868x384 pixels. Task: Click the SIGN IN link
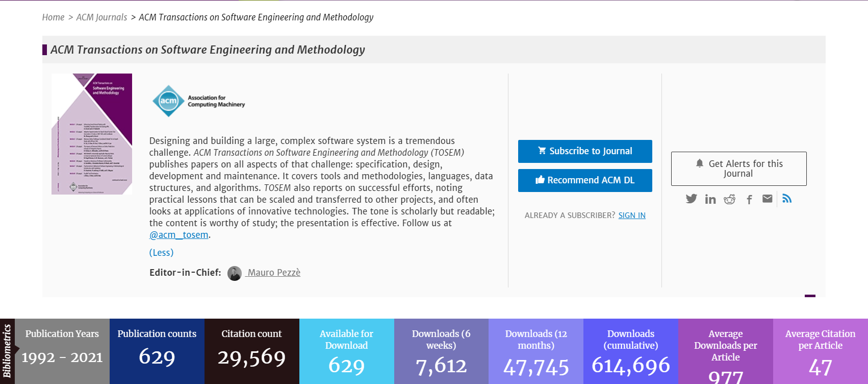pyautogui.click(x=631, y=215)
